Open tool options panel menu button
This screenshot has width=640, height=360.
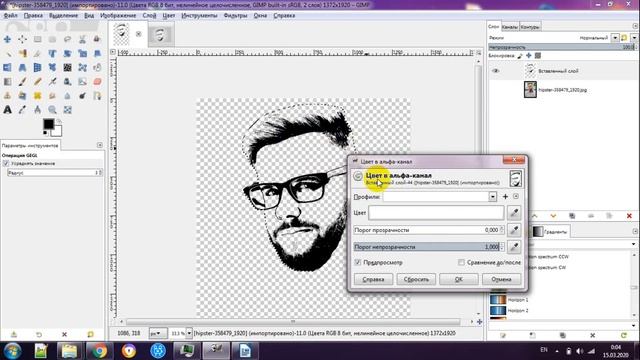coord(100,145)
